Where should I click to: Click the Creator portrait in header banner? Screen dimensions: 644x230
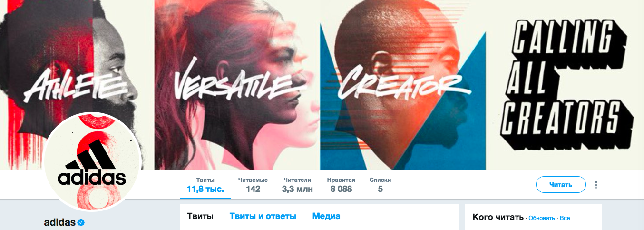(404, 86)
